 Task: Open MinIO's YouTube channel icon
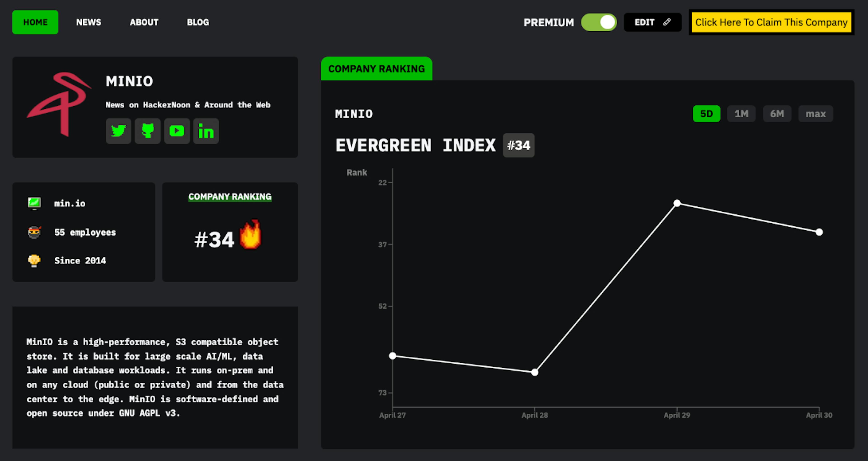(177, 131)
